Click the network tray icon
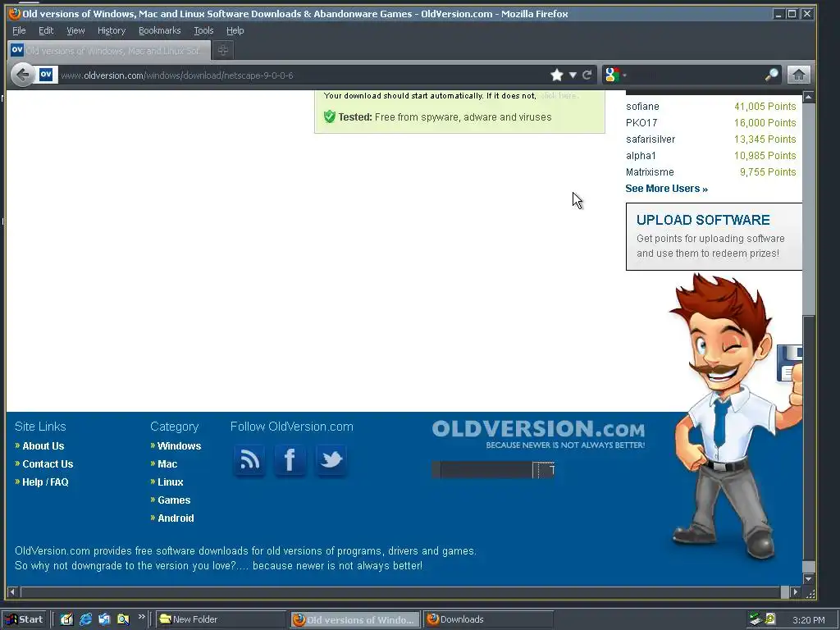The width and height of the screenshot is (840, 630). click(756, 620)
